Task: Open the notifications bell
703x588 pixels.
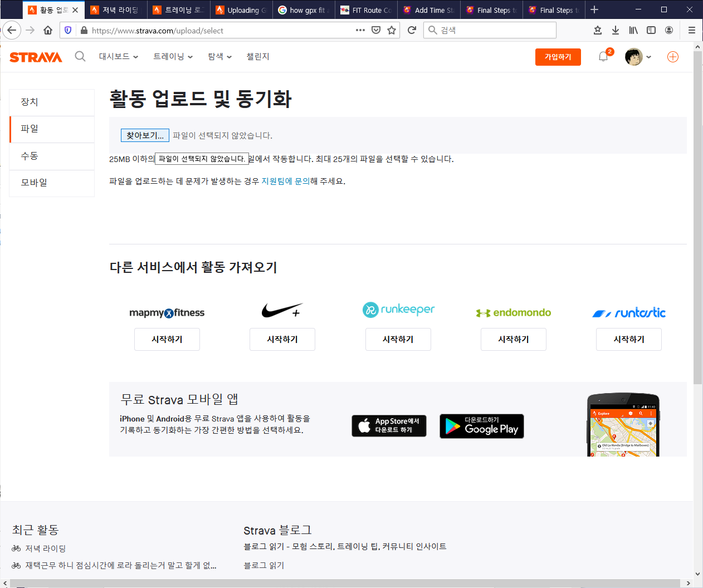Action: [603, 56]
